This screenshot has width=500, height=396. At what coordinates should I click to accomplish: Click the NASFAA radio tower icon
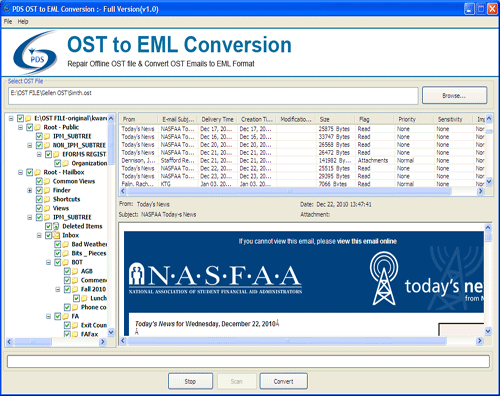tap(384, 278)
